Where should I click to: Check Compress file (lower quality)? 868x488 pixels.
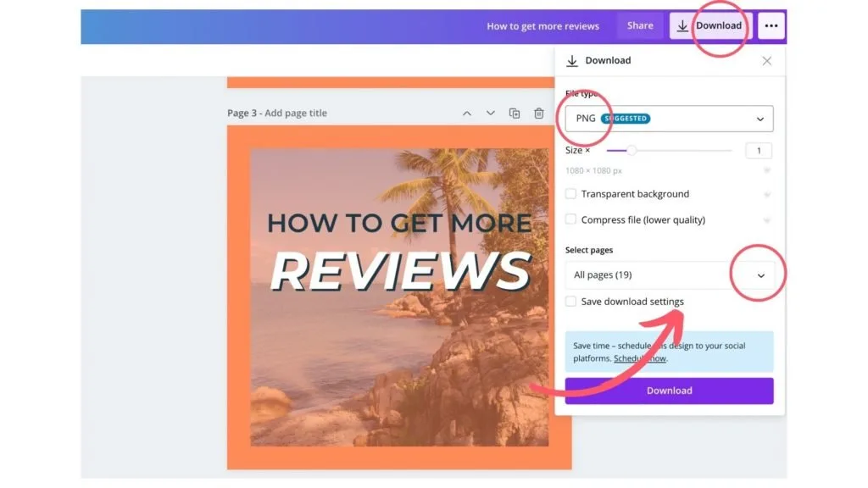coord(570,219)
